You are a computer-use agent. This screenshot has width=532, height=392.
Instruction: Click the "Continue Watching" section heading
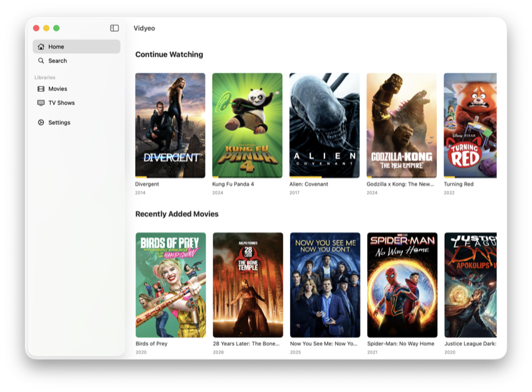tap(170, 54)
